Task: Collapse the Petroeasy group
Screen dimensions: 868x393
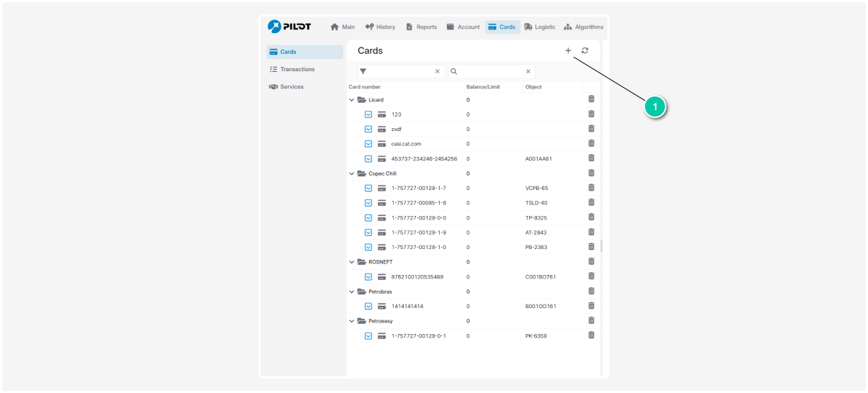Action: [352, 321]
